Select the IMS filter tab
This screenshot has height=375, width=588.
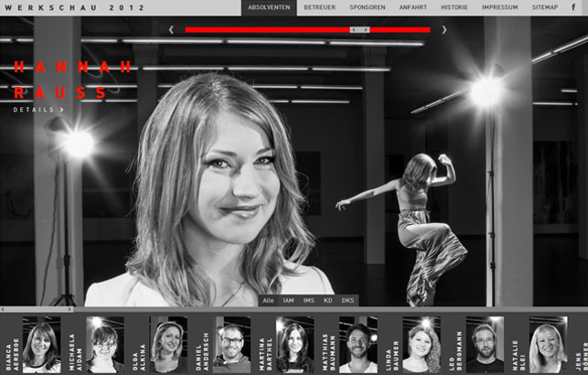[308, 300]
